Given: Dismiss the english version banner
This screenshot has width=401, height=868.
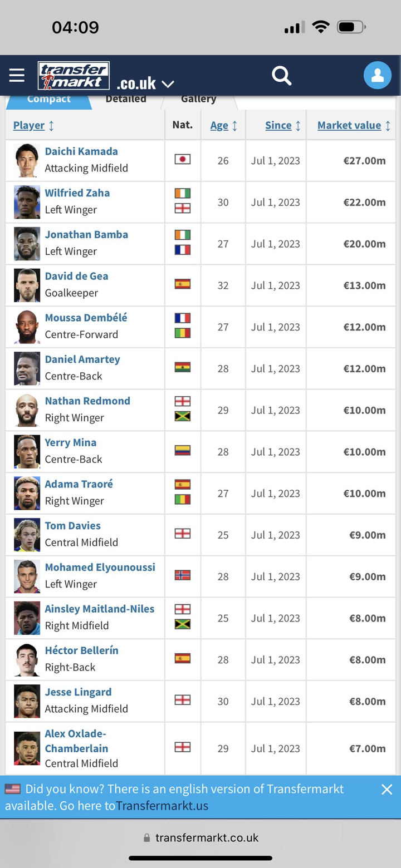Looking at the screenshot, I should click(x=387, y=789).
